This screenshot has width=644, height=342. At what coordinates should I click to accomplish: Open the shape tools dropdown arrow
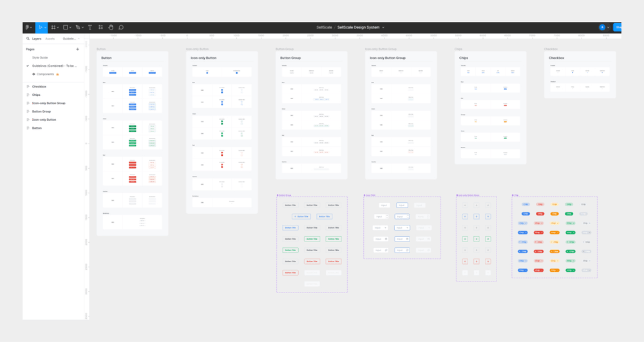coord(70,28)
